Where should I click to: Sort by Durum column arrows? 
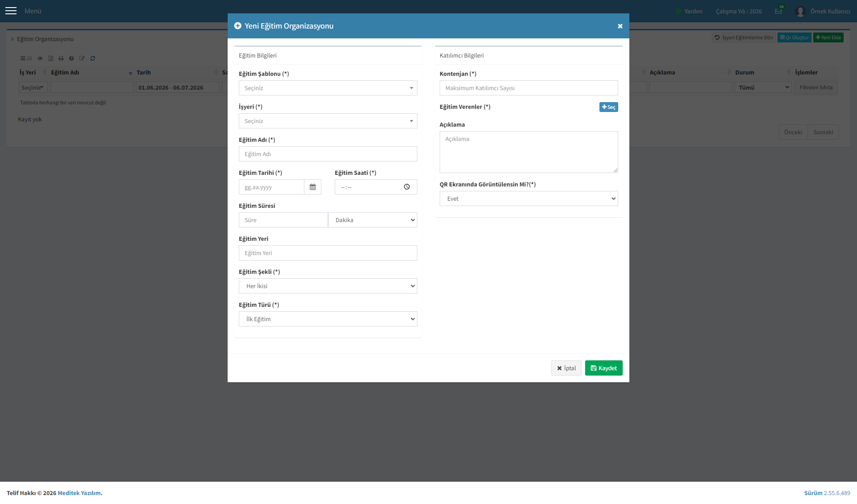coord(789,72)
